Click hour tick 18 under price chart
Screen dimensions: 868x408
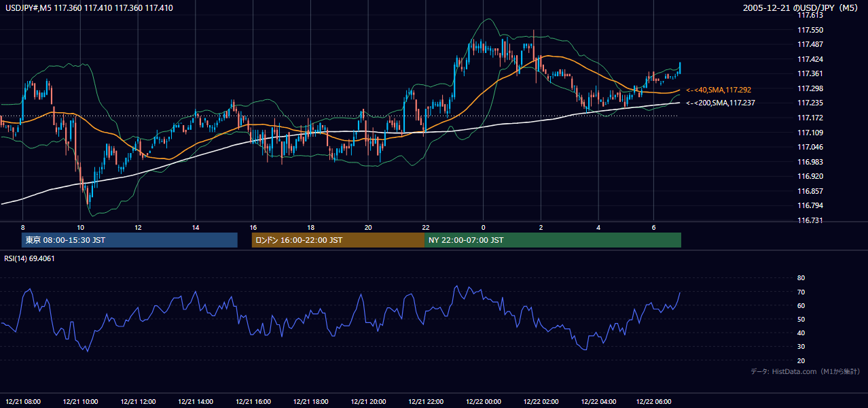(310, 227)
